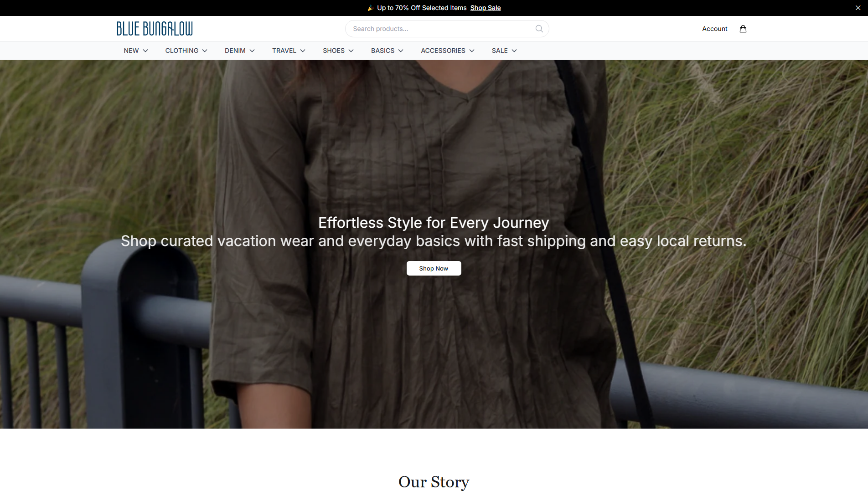Viewport: 868px width, 491px height.
Task: Click the 'Effortless Style for Every Journey' heading
Action: click(x=434, y=223)
